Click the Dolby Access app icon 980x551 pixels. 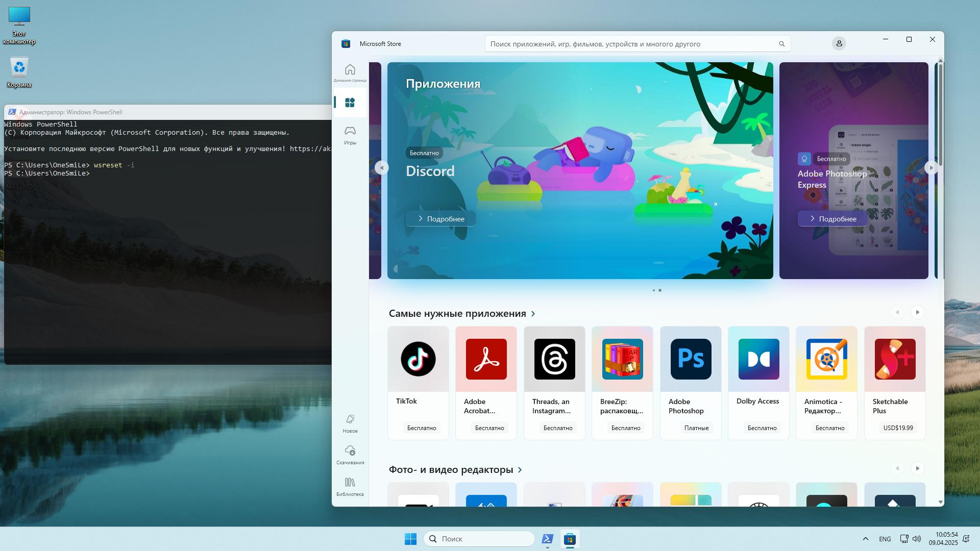click(758, 359)
